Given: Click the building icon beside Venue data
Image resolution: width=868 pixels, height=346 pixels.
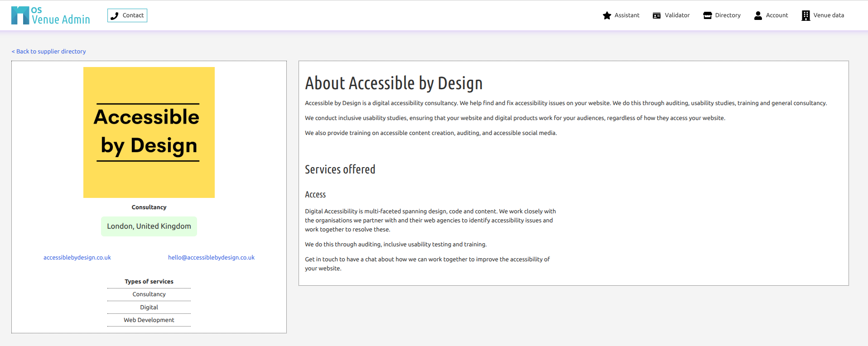Looking at the screenshot, I should click(x=806, y=15).
